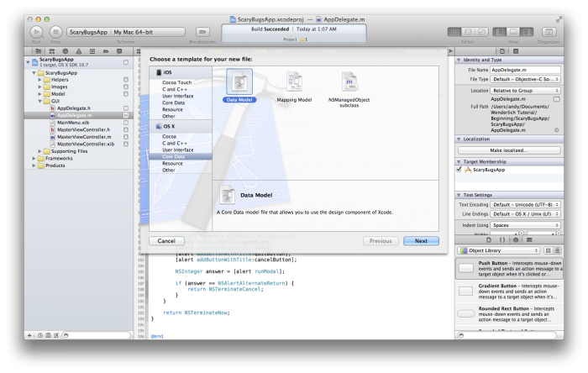588x373 pixels.
Task: Click the Run button in the toolbar
Action: click(x=36, y=32)
